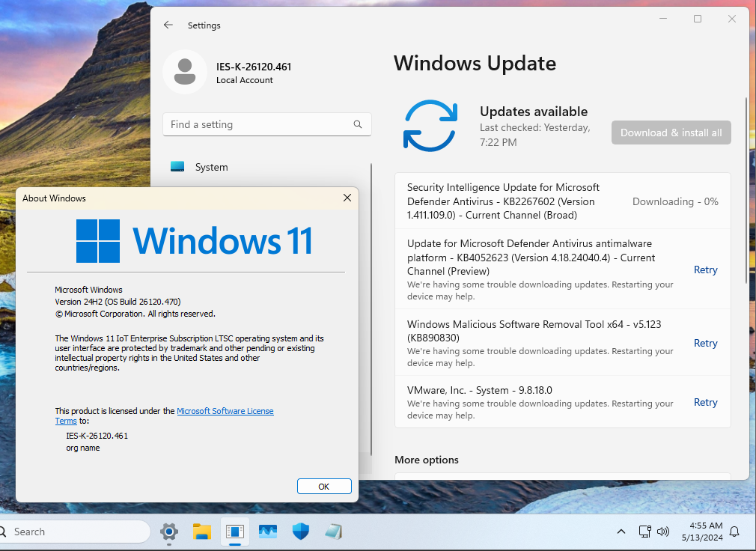The height and width of the screenshot is (551, 756).
Task: Follow the Terms link in About Windows
Action: point(66,421)
